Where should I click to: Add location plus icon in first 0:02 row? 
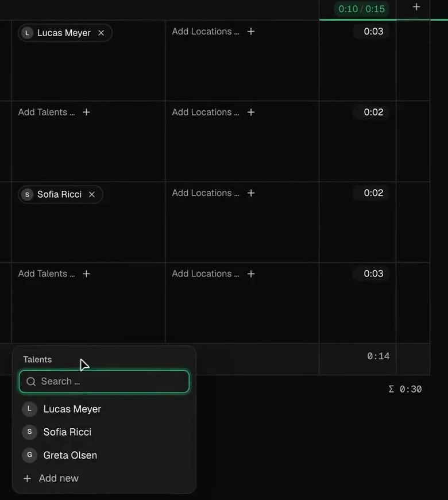(251, 112)
